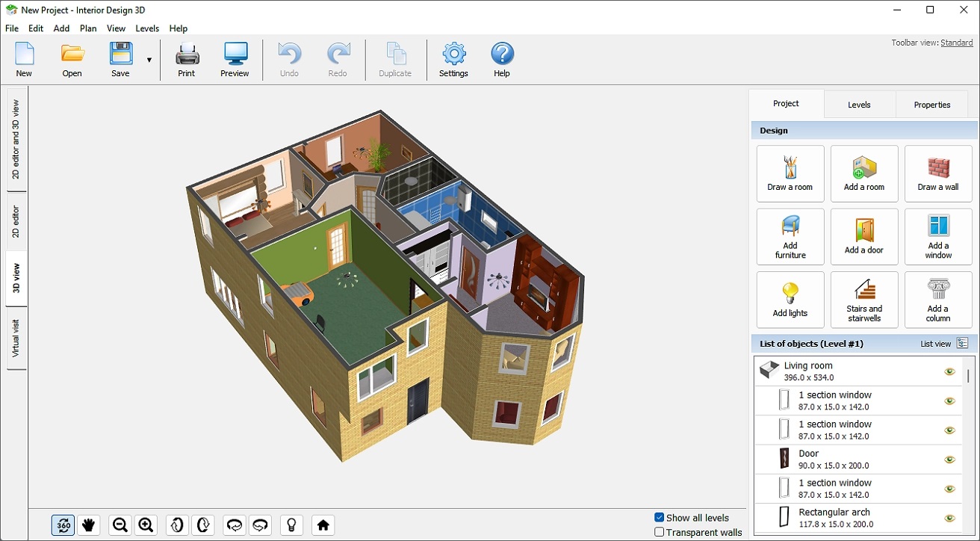Click the Print toolbar icon

click(187, 59)
